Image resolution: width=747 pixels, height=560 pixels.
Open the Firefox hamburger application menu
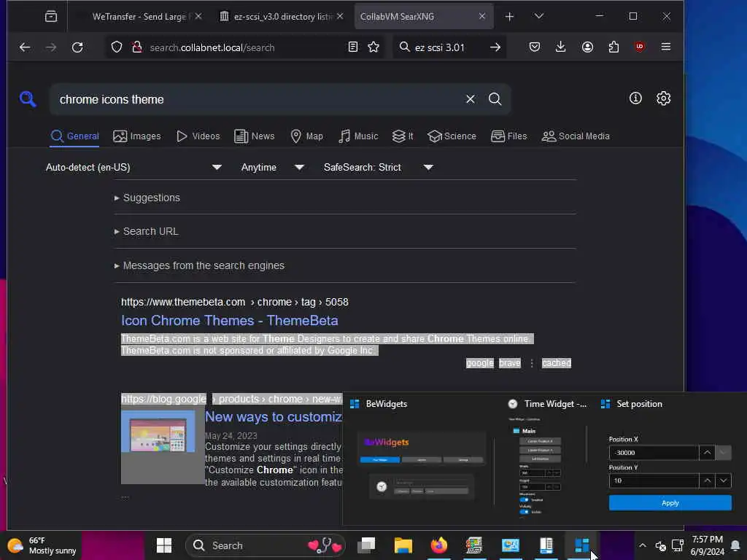tap(666, 47)
